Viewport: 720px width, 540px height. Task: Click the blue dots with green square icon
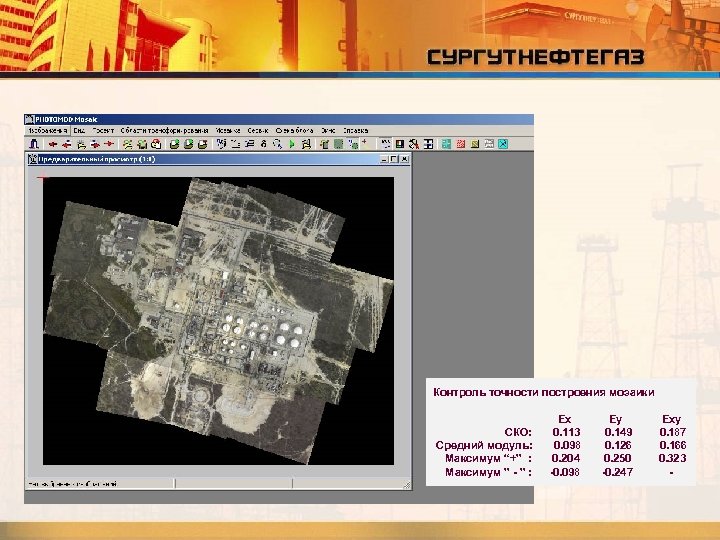pyautogui.click(x=353, y=144)
